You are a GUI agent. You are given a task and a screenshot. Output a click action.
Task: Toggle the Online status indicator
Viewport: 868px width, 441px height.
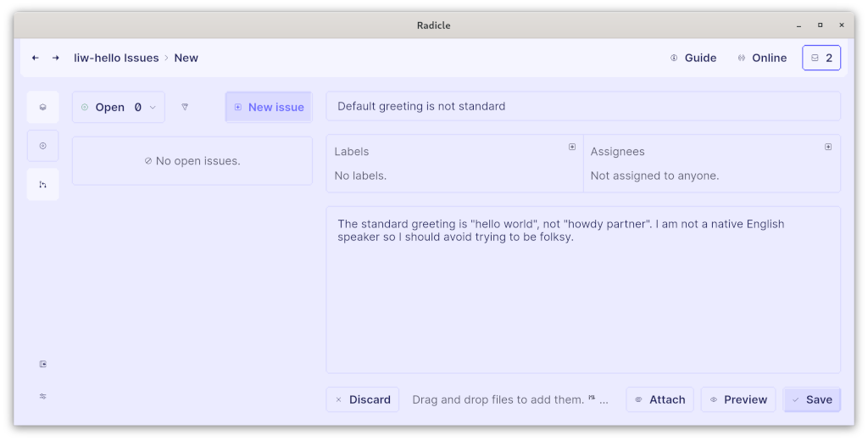coord(762,58)
